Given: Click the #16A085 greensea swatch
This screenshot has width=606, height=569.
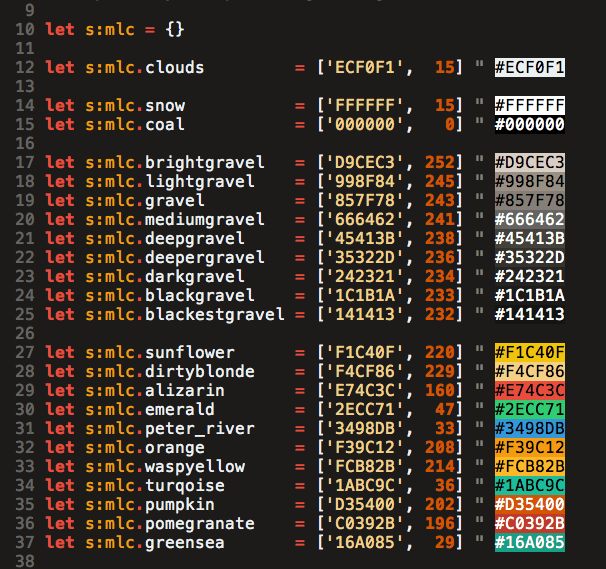Looking at the screenshot, I should coord(529,542).
